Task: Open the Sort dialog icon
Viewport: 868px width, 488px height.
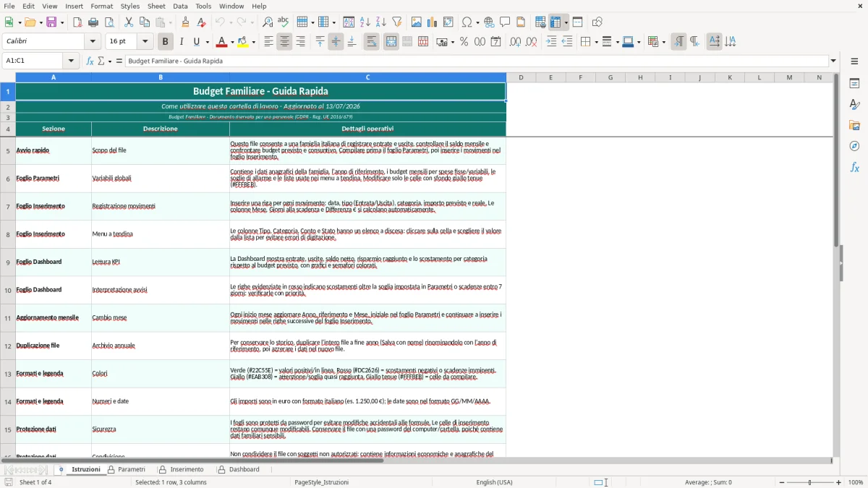Action: click(349, 22)
